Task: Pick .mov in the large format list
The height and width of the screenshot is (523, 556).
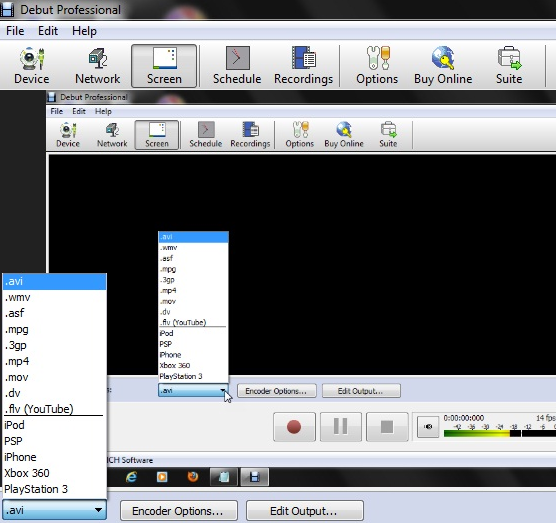Action: tap(54, 377)
